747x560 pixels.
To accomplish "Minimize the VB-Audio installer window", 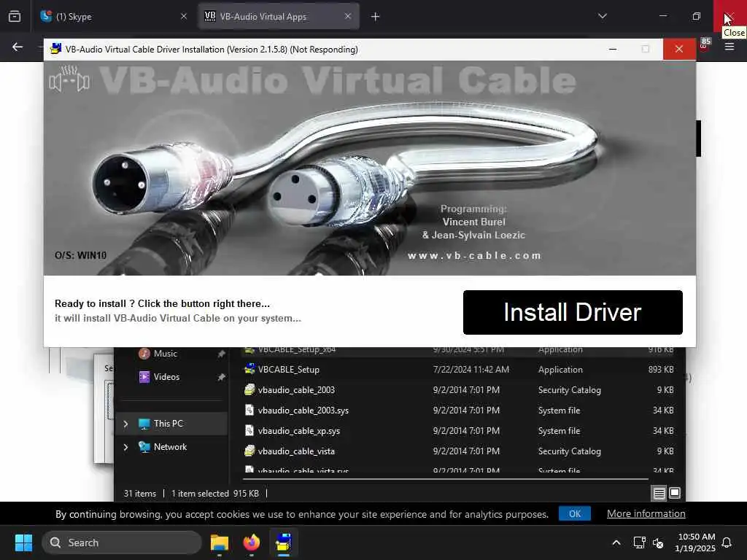I will (613, 49).
